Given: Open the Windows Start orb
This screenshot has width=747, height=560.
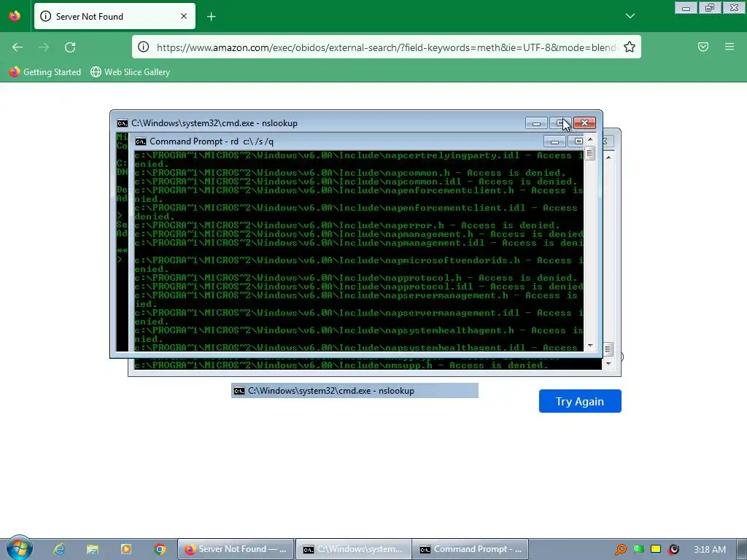Looking at the screenshot, I should coord(20,548).
